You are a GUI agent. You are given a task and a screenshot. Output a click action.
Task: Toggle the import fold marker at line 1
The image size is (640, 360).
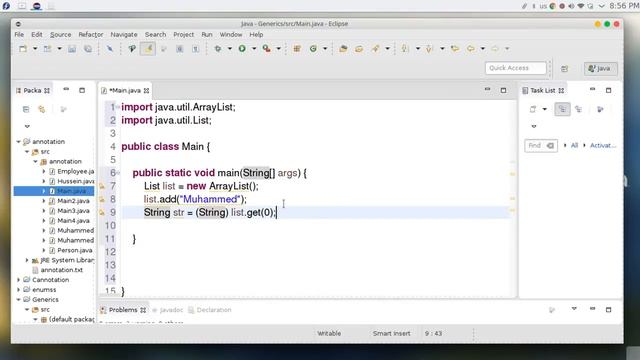[118, 107]
